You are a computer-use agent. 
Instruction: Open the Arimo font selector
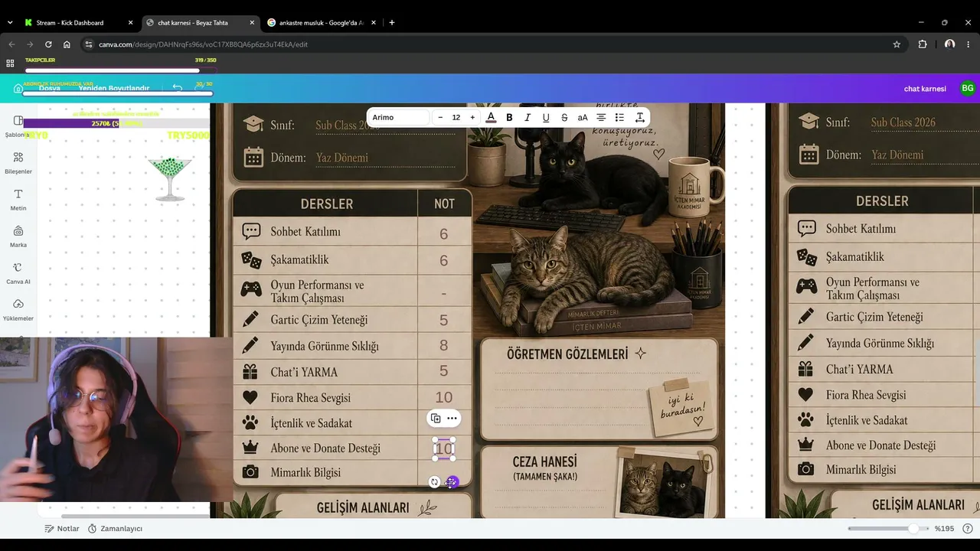click(399, 117)
